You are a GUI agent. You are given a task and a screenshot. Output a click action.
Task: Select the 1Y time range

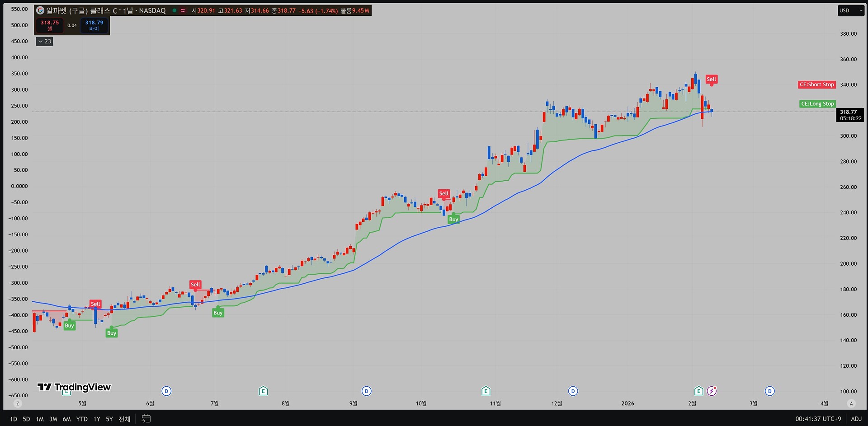(x=97, y=419)
